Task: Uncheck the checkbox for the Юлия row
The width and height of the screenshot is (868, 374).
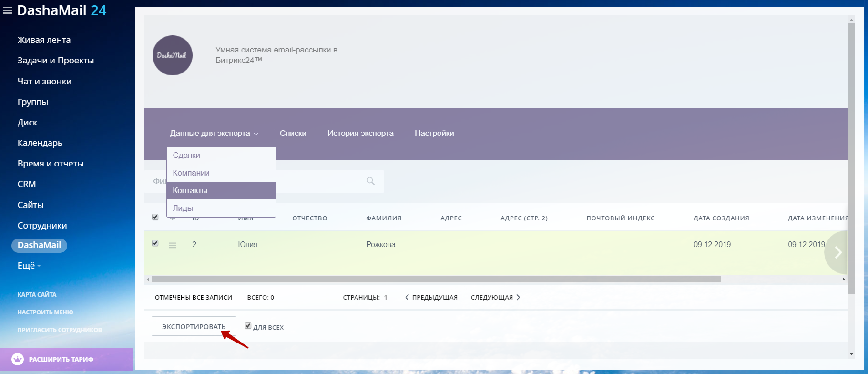Action: point(155,243)
